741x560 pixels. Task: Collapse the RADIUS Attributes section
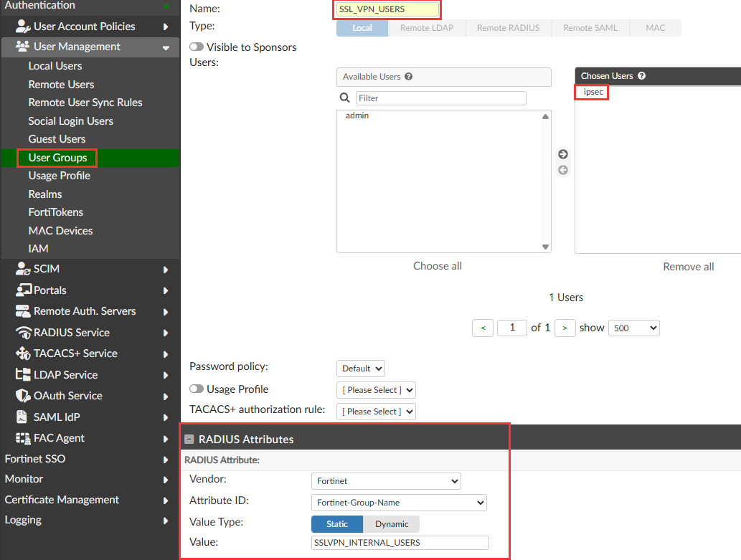click(189, 439)
